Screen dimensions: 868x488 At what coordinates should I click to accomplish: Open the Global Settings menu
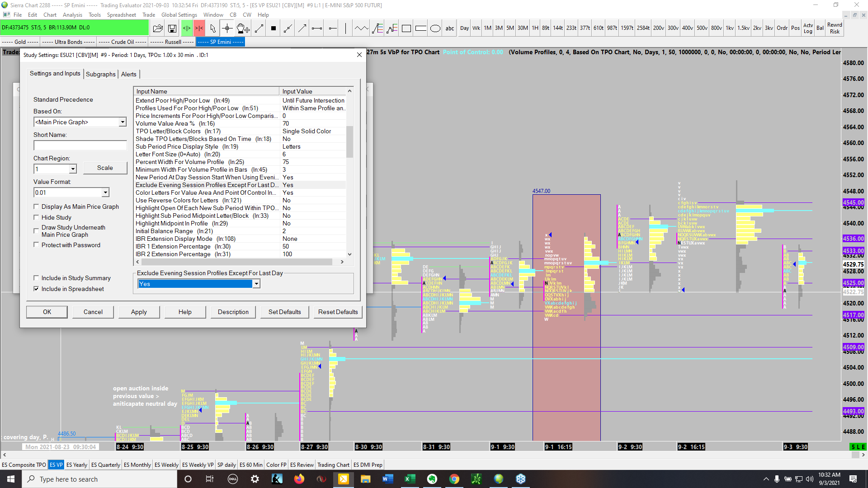179,14
